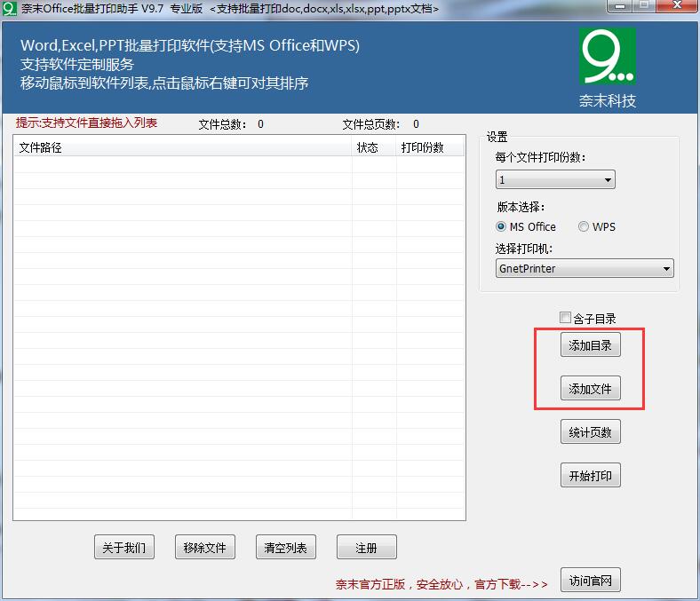Click the 移除文件 button
This screenshot has width=700, height=601.
(x=205, y=547)
